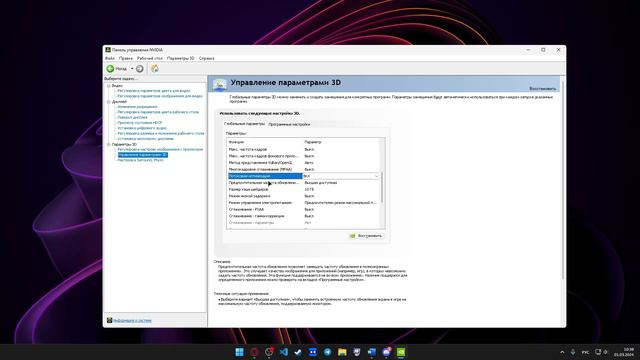Open Изменение разрешения in the task tree
The width and height of the screenshot is (640, 360).
coord(137,107)
